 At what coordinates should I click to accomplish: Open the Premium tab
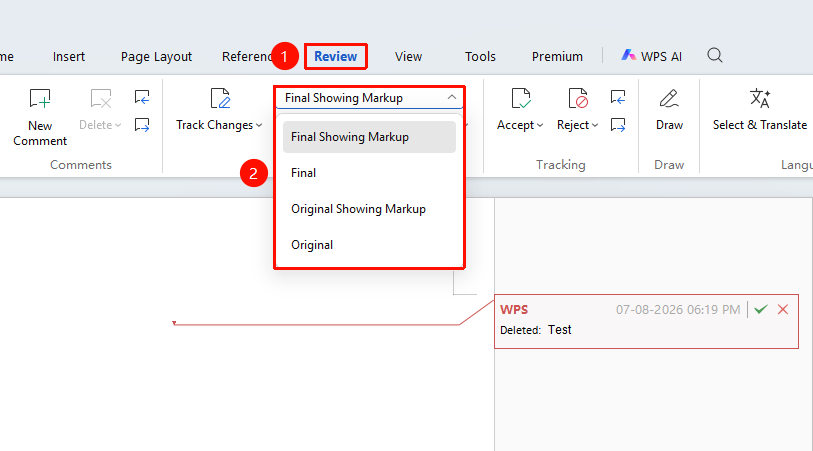[x=557, y=57]
